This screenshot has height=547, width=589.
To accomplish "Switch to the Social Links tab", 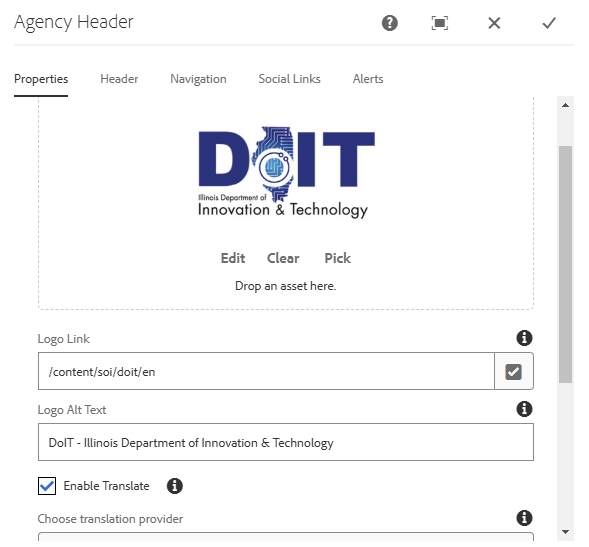I will 289,79.
